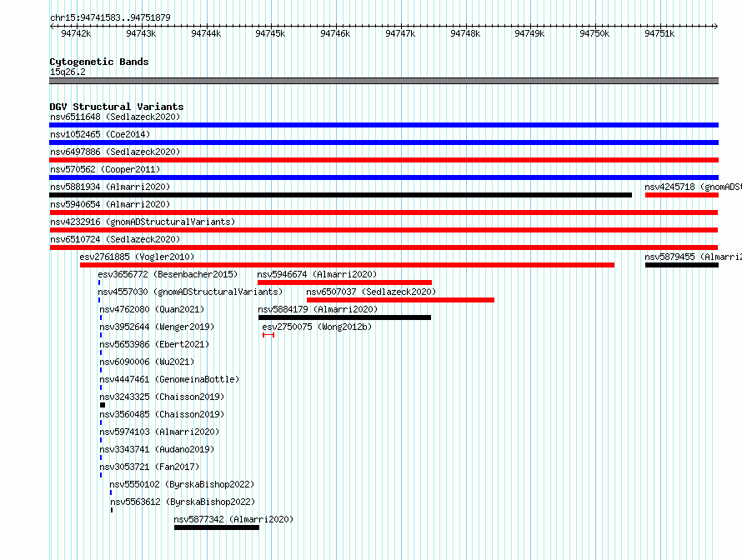Select the nsv3560485 (Chaisson2019) label
The image size is (742, 560).
pos(162,414)
